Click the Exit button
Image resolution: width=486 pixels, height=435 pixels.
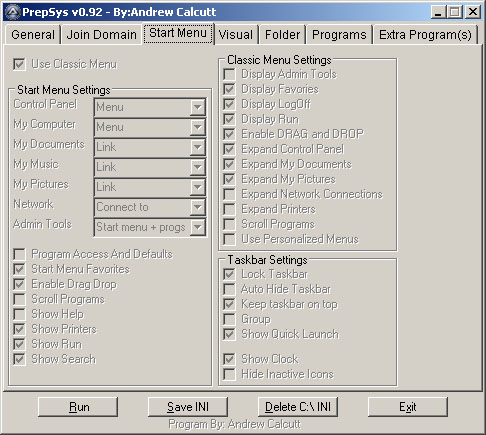tap(408, 407)
